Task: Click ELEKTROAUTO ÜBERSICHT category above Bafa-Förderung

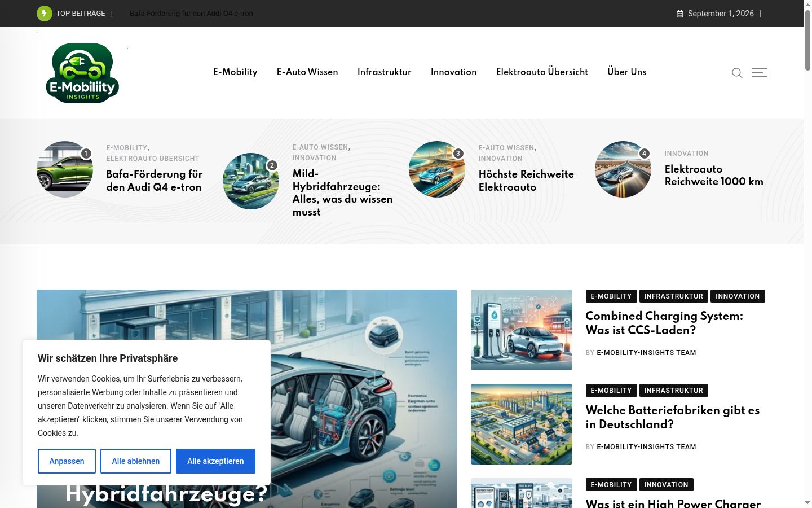Action: coord(153,159)
